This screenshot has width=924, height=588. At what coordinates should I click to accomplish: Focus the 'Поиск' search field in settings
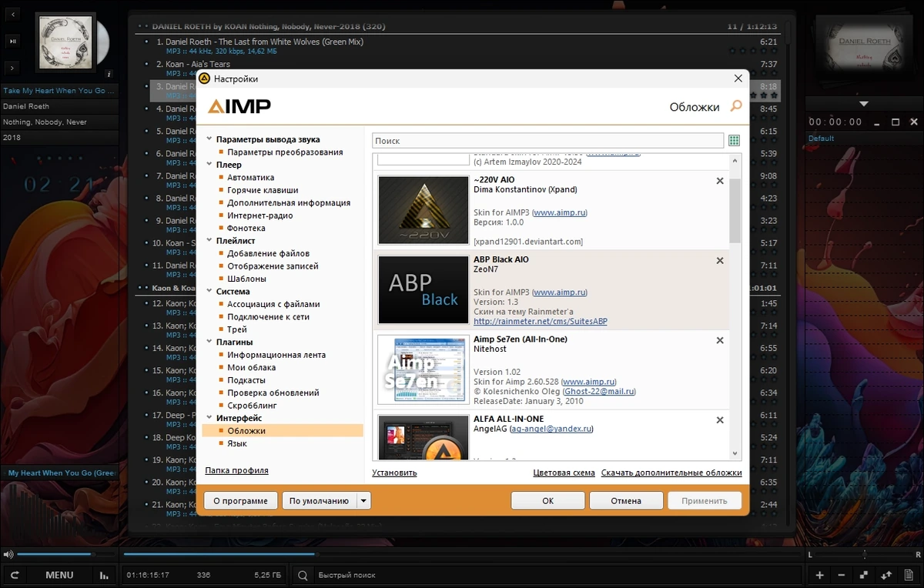tap(547, 141)
